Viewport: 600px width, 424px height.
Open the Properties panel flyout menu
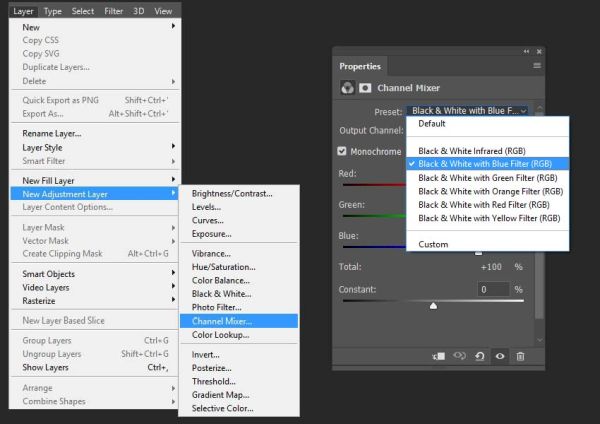[537, 66]
